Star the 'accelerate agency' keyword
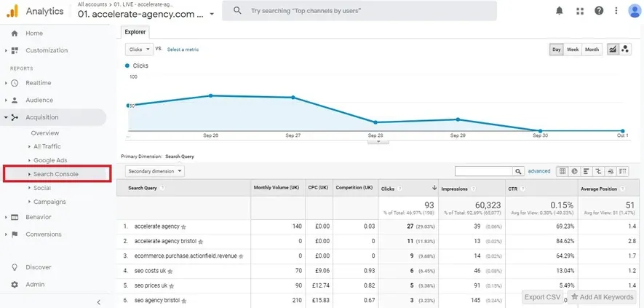This screenshot has height=308, width=644. tap(183, 226)
